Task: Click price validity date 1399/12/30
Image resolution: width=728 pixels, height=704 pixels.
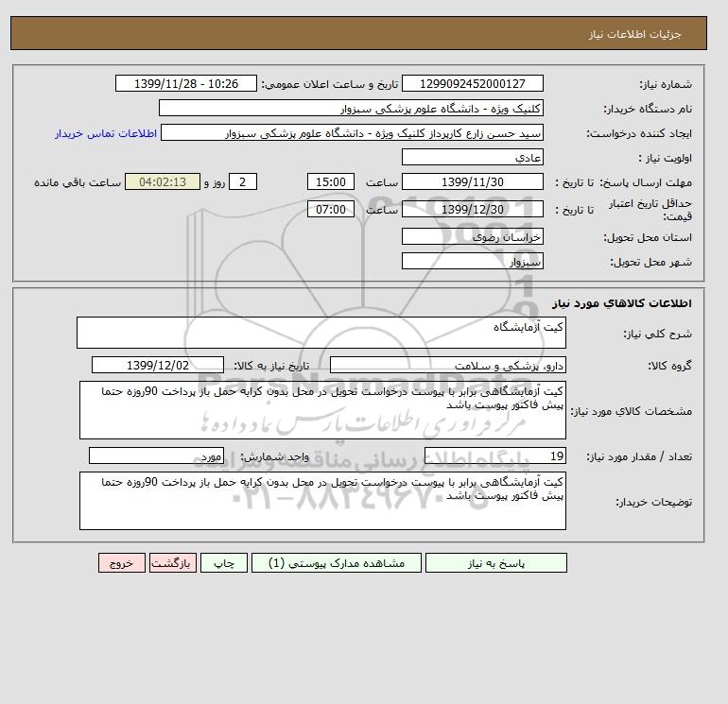Action: point(473,209)
